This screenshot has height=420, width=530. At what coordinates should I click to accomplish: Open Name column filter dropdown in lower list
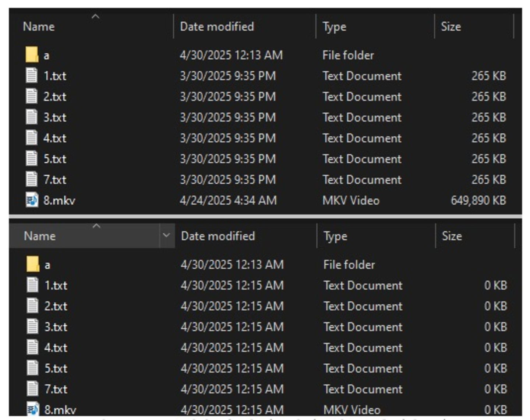click(x=167, y=235)
